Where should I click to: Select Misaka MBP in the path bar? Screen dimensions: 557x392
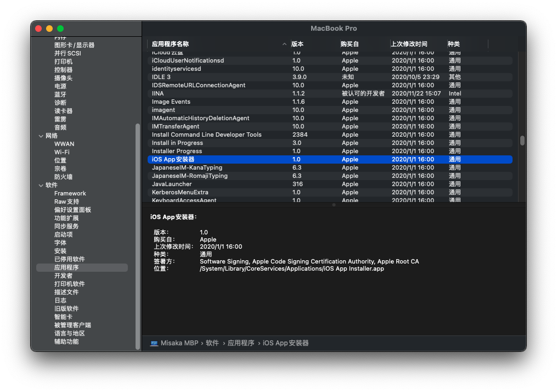click(x=179, y=343)
